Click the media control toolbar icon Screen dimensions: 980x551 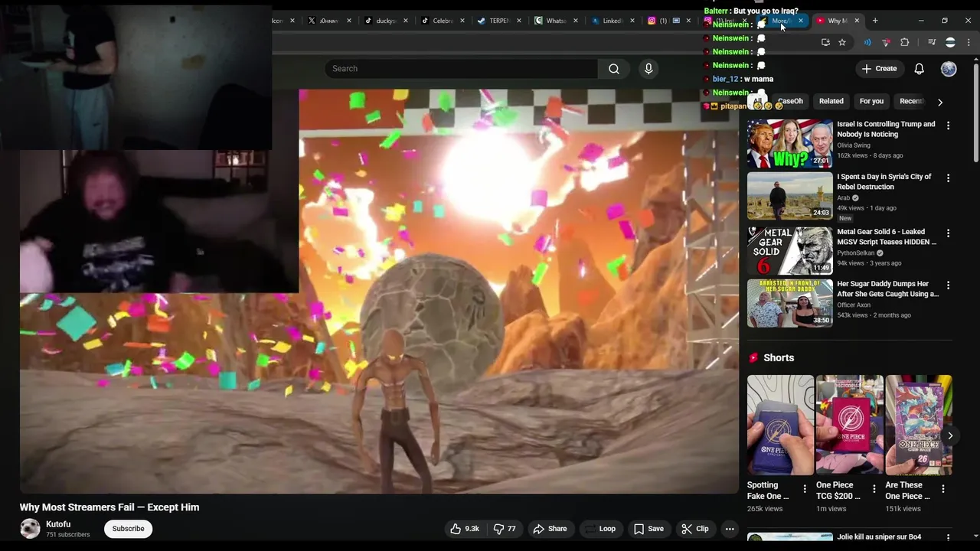pos(932,42)
